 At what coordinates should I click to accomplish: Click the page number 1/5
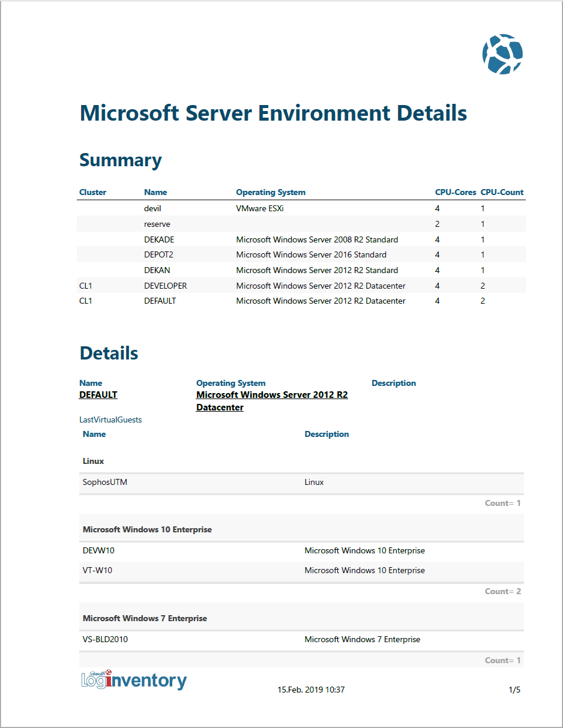click(514, 690)
